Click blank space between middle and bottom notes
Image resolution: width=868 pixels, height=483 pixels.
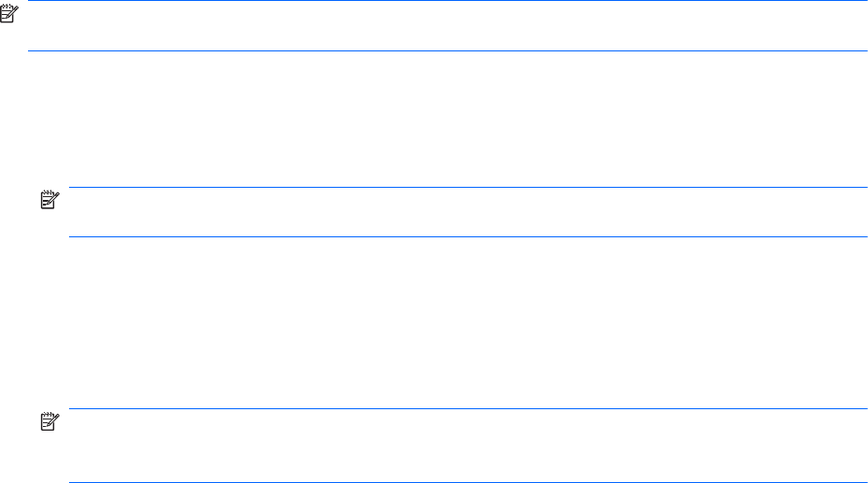pyautogui.click(x=439, y=322)
